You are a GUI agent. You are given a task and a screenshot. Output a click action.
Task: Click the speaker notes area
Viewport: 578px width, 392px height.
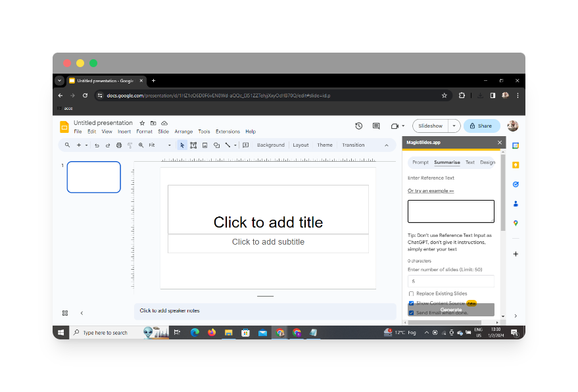pos(265,312)
